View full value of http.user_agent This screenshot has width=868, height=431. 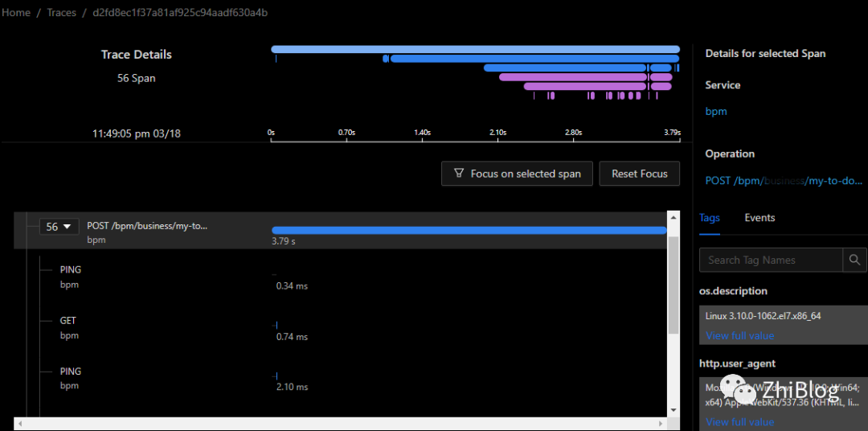click(x=739, y=422)
